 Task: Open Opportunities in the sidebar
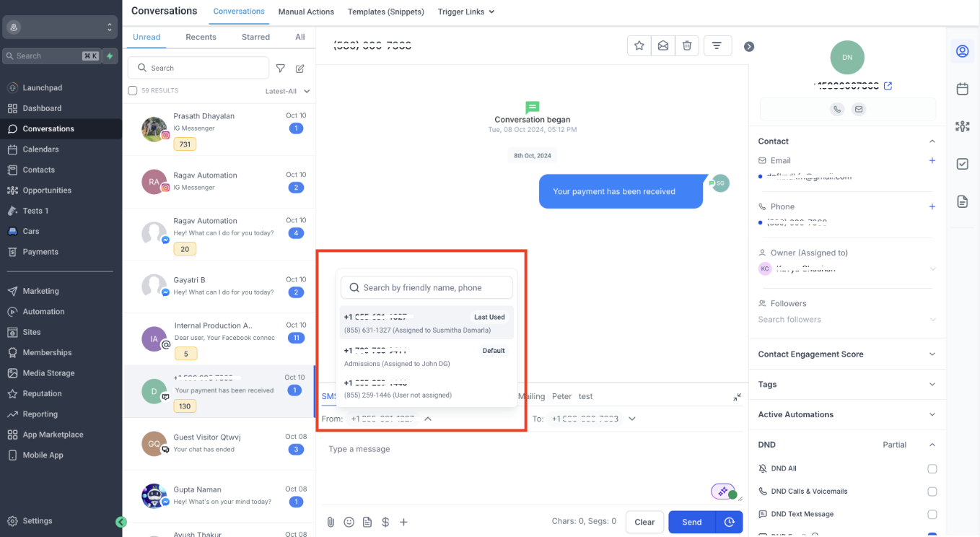[47, 191]
